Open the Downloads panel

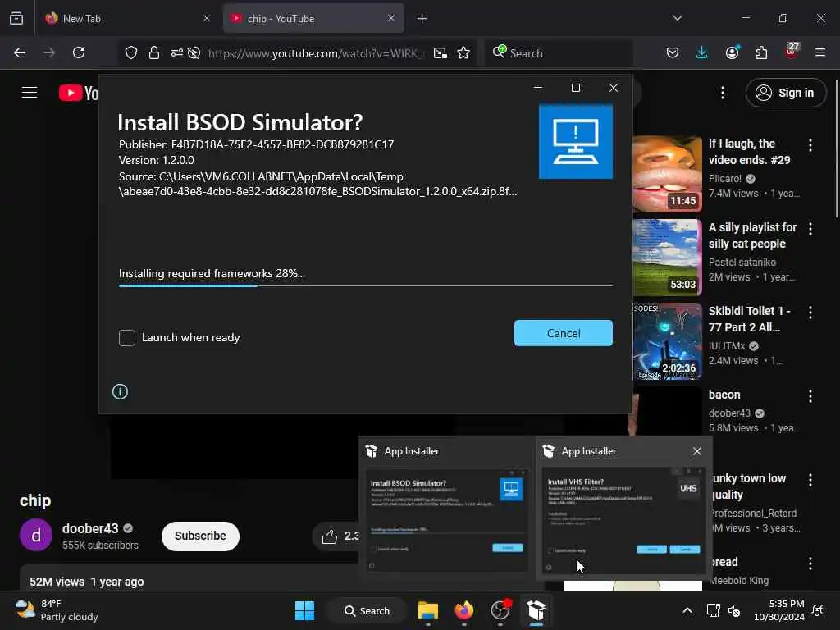[x=702, y=52]
